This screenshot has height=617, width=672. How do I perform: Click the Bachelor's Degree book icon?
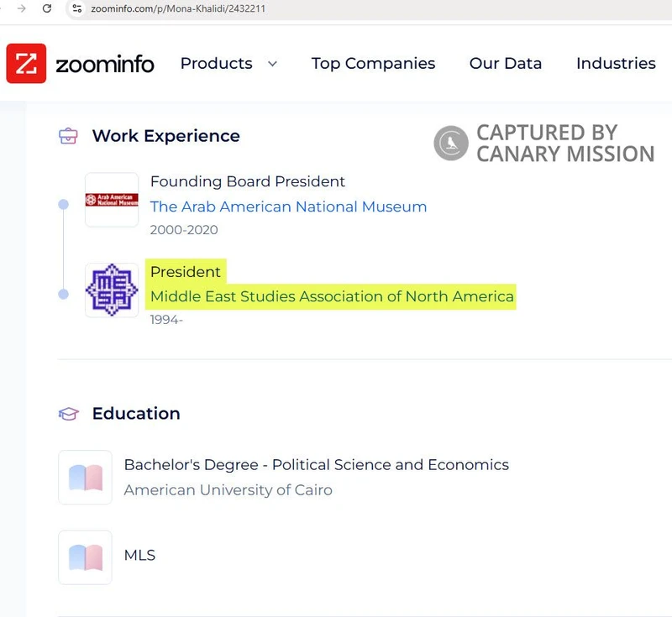tap(85, 478)
